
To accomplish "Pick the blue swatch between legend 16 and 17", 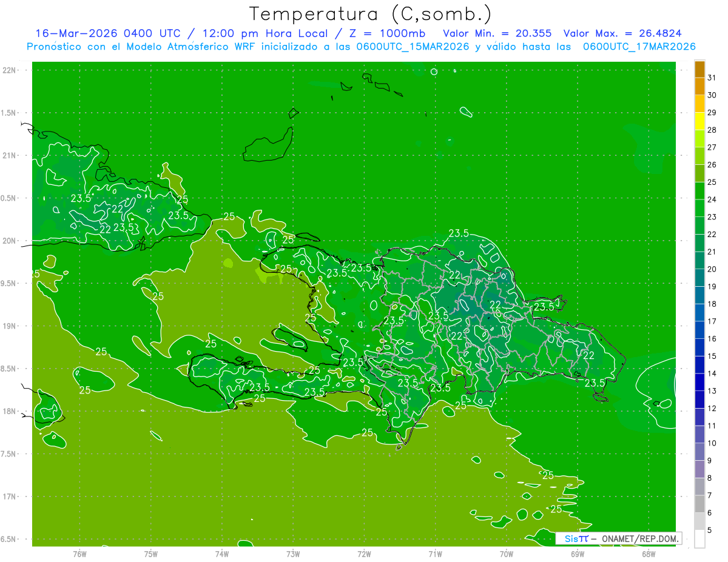I will tap(699, 330).
